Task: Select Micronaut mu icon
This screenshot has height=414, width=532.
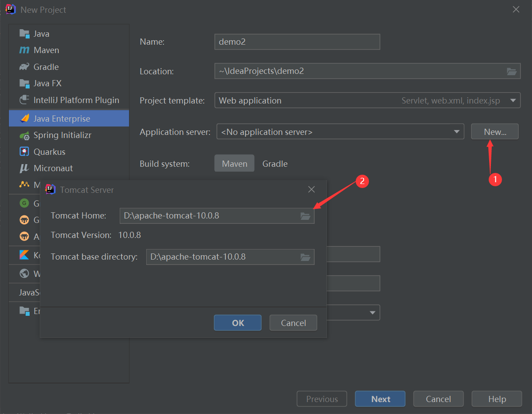Action: click(24, 169)
